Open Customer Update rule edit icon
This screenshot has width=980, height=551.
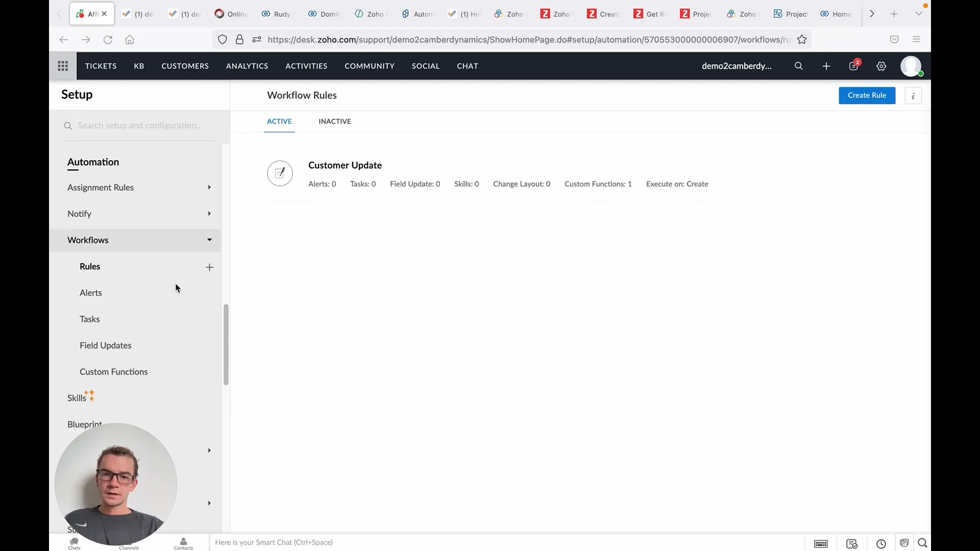coord(280,173)
